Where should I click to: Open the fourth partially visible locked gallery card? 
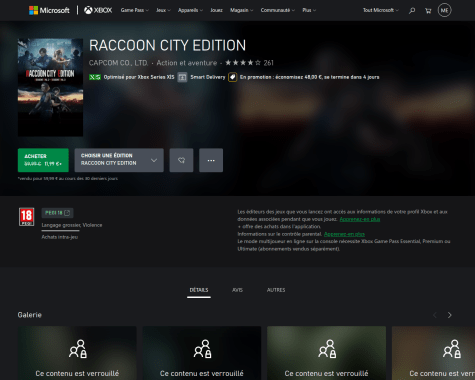[x=433, y=353]
